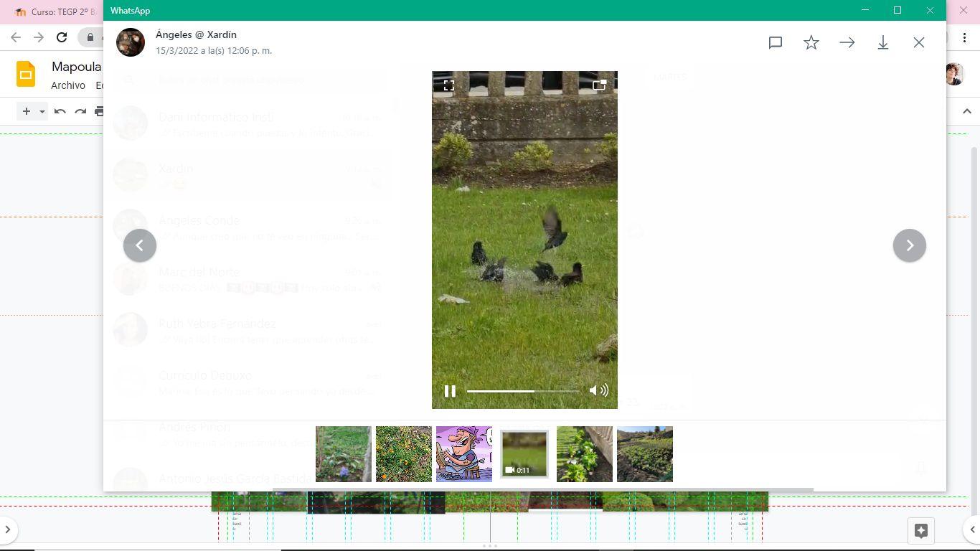Go forward in the Chrome browser
This screenshot has width=980, height=551.
coord(39,37)
